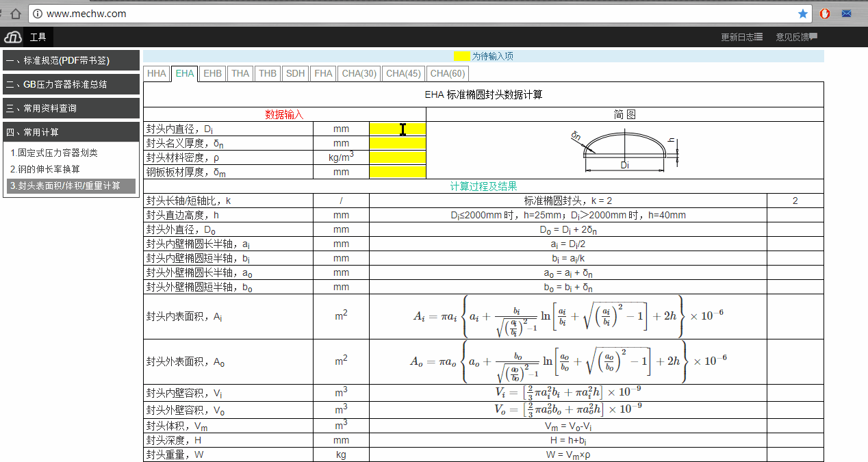
Task: Click the formula W = Vm×ρ
Action: click(x=568, y=454)
